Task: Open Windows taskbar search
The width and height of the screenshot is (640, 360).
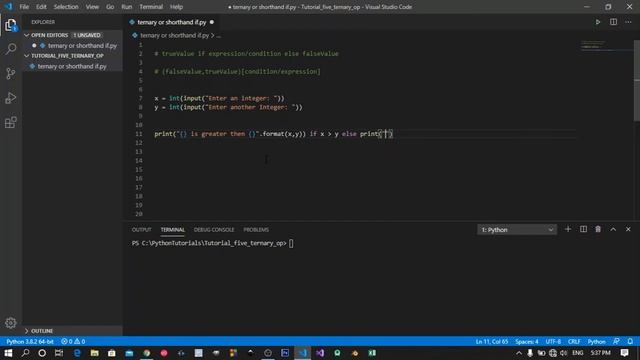Action: 25,353
